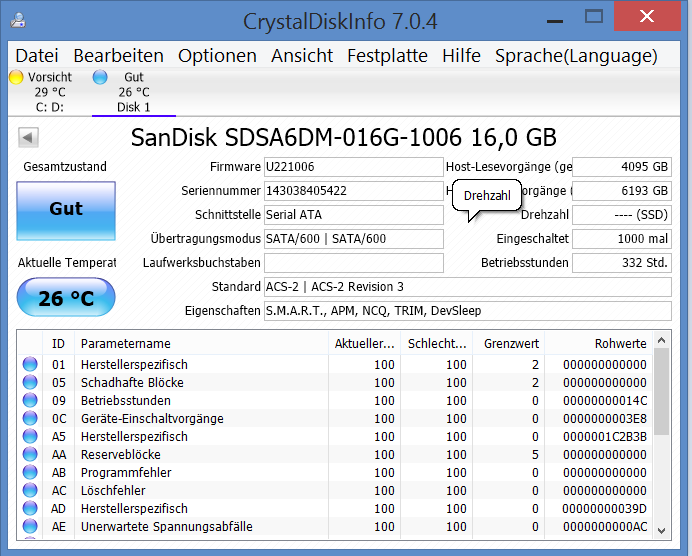Click raw value 00000000014C of Betriebsstunden
Screen dimensions: 692x556
tap(605, 400)
